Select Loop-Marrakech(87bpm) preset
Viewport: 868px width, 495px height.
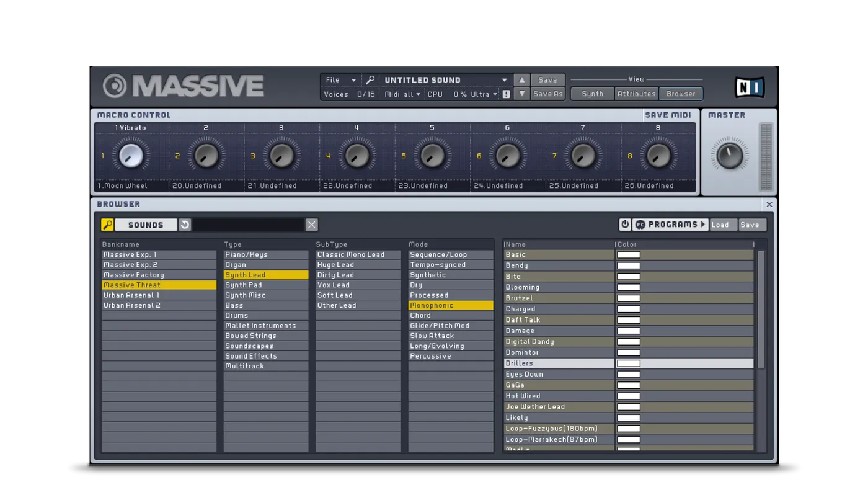[x=629, y=439]
